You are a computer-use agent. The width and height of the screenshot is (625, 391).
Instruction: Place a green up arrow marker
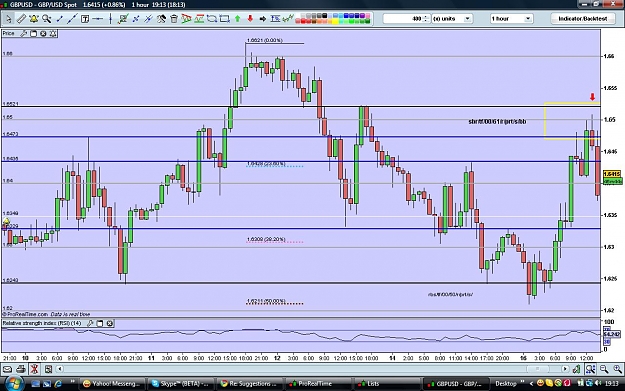pyautogui.click(x=238, y=19)
